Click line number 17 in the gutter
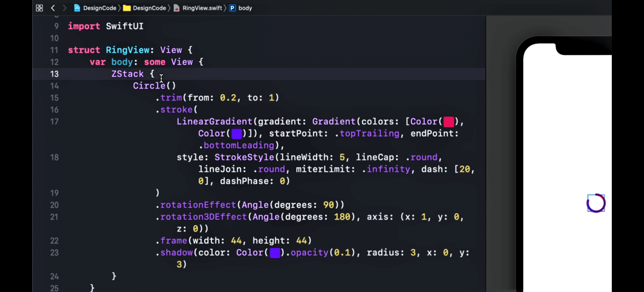The height and width of the screenshot is (292, 644). click(x=54, y=121)
